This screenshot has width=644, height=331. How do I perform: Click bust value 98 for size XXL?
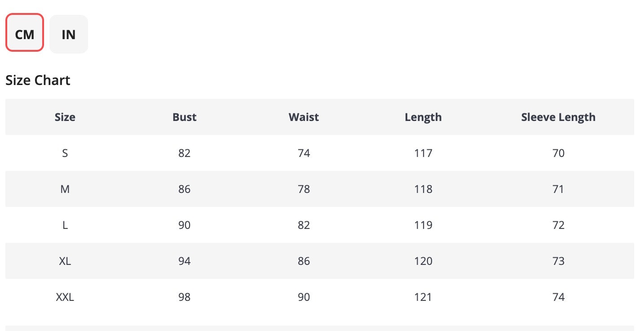(x=185, y=297)
